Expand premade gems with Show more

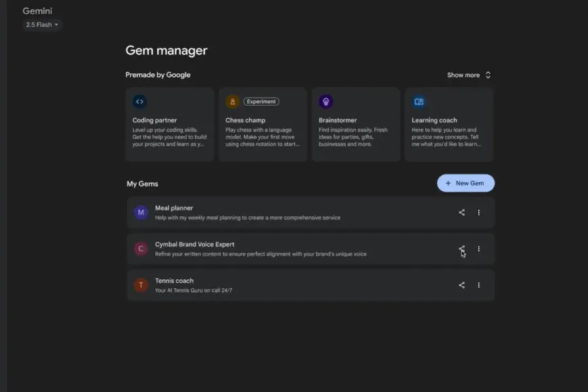[469, 75]
